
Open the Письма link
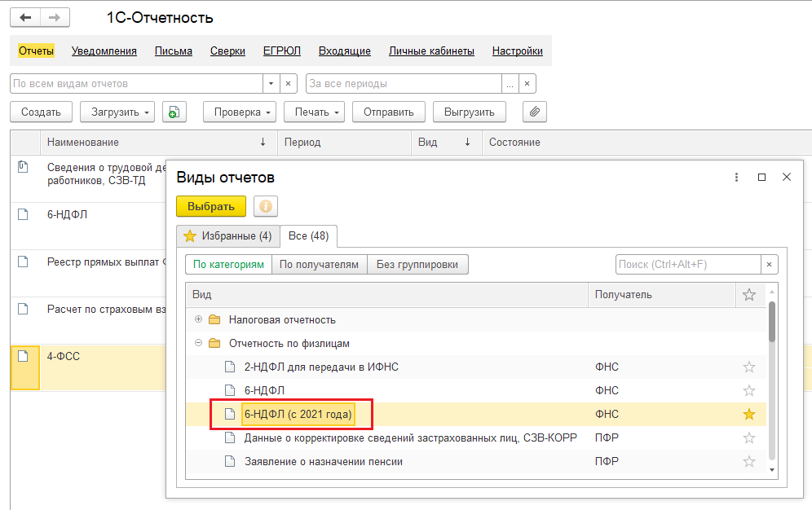(x=174, y=51)
